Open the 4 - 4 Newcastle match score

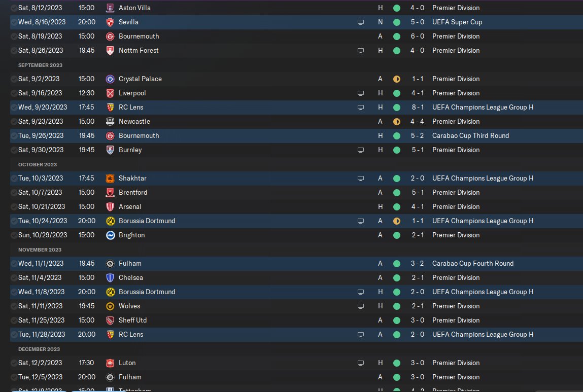(x=418, y=122)
